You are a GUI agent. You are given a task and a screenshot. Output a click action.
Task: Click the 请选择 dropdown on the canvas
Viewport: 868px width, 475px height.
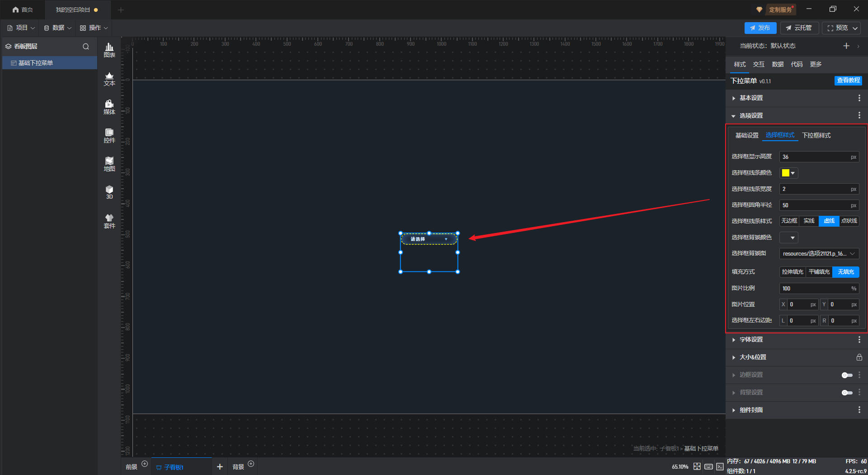point(429,239)
